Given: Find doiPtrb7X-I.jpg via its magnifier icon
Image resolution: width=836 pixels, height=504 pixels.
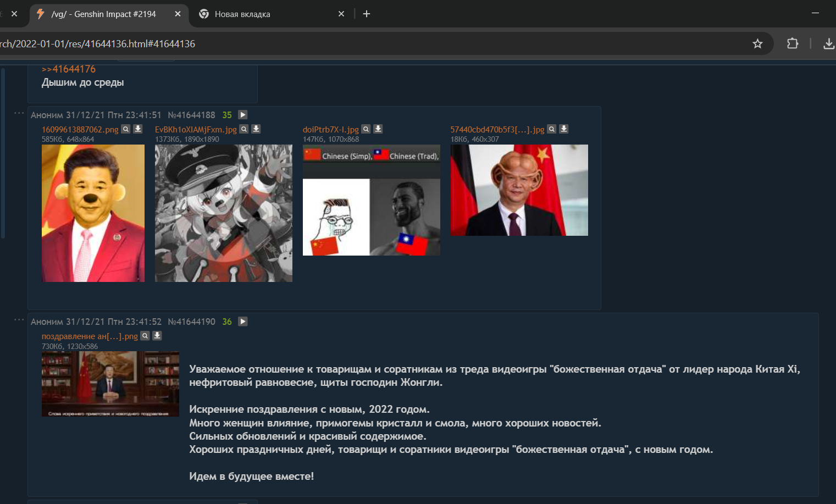Looking at the screenshot, I should (x=366, y=129).
